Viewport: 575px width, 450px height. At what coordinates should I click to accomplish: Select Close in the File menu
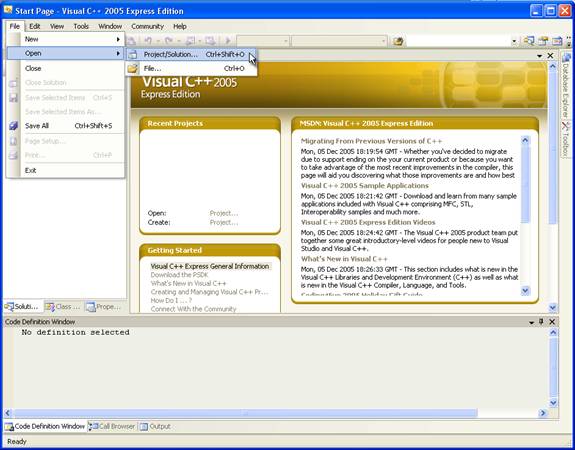(66, 68)
